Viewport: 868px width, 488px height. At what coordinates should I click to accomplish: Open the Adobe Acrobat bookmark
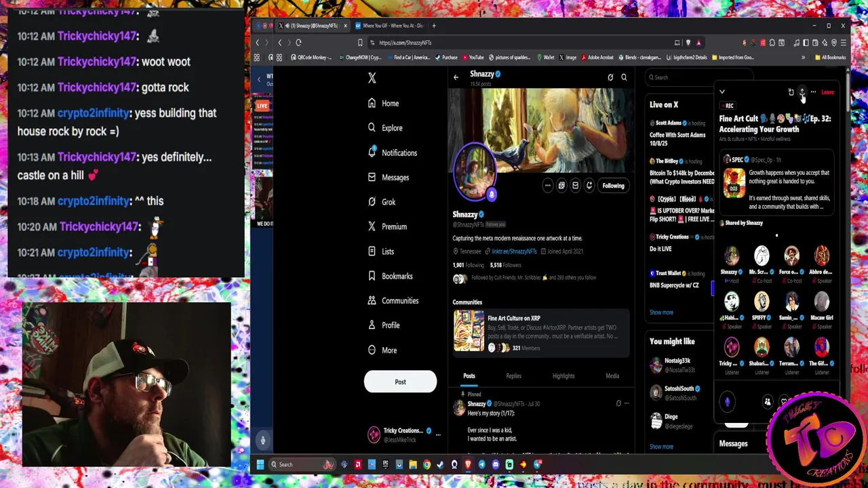597,58
